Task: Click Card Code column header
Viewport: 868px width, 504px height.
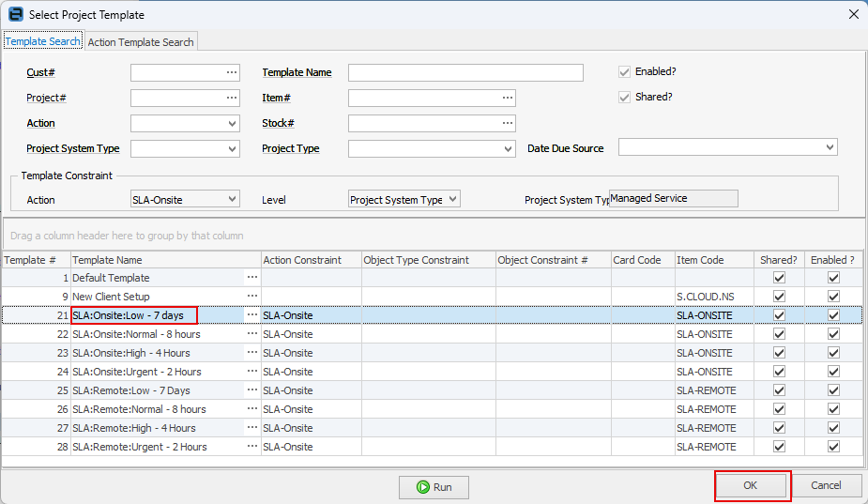Action: [x=643, y=260]
